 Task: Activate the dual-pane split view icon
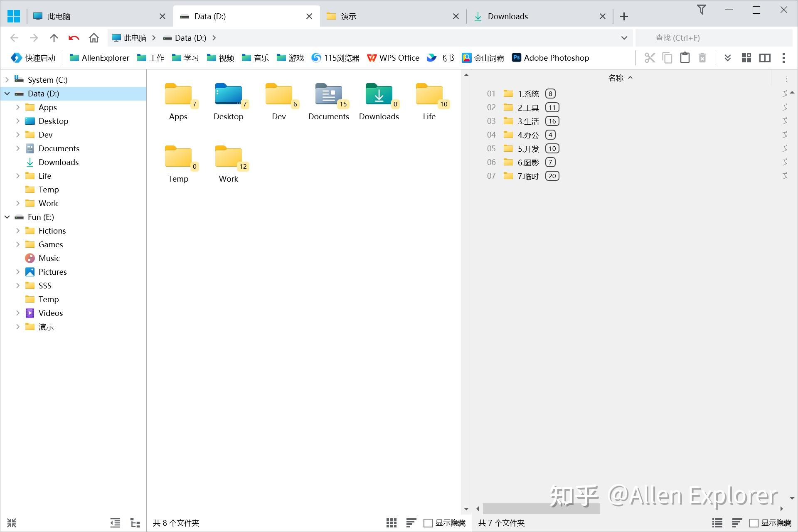(765, 58)
